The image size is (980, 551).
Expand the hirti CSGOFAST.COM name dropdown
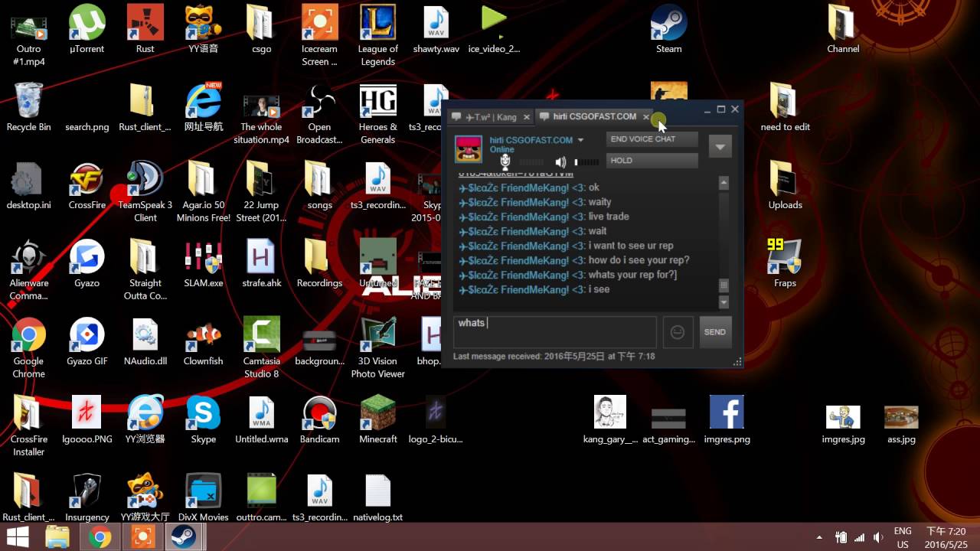point(580,140)
